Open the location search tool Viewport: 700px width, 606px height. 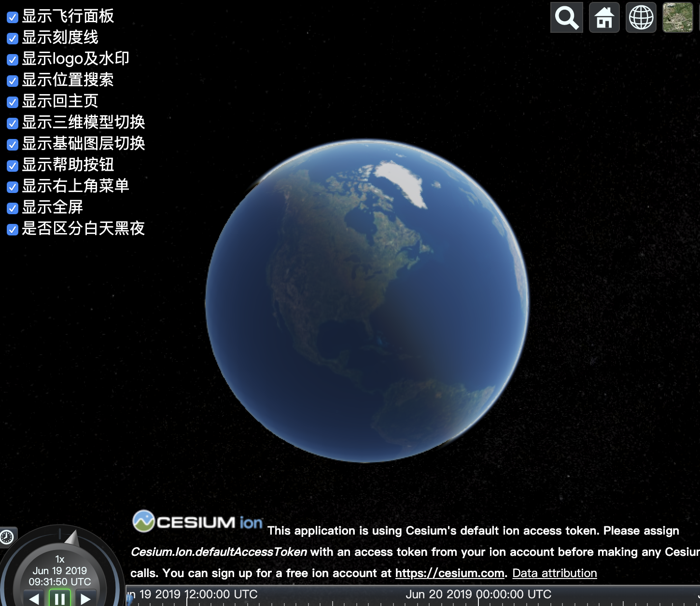(566, 17)
